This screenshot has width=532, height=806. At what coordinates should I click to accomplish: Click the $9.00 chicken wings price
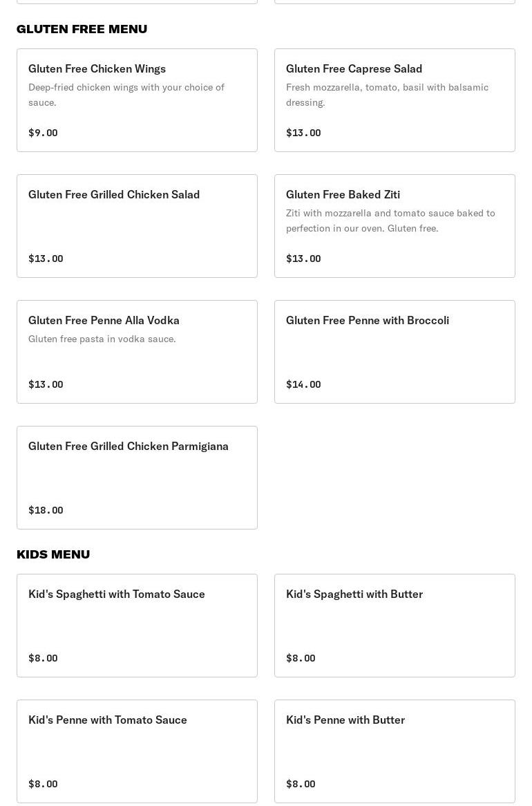(x=43, y=133)
